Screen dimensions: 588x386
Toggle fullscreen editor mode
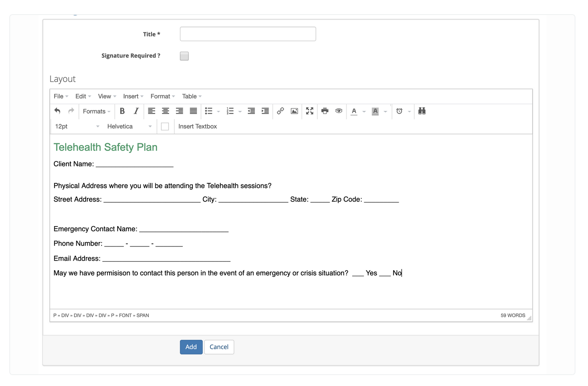point(310,111)
